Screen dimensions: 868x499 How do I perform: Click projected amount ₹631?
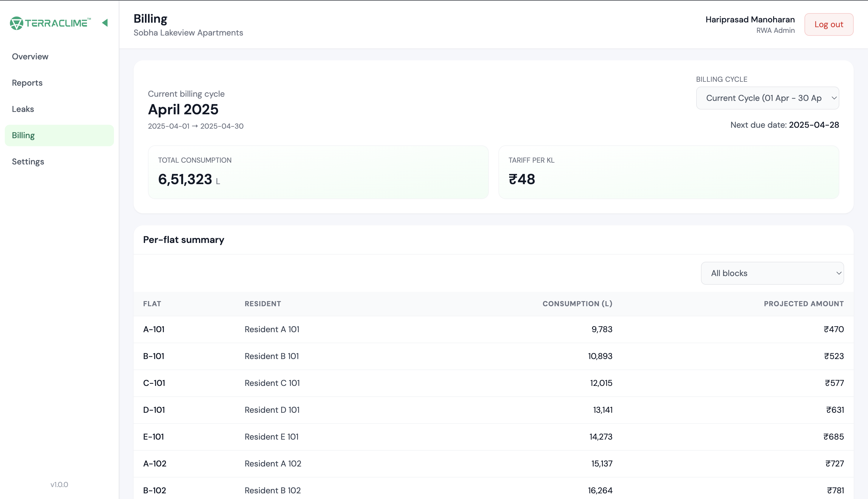pos(835,410)
